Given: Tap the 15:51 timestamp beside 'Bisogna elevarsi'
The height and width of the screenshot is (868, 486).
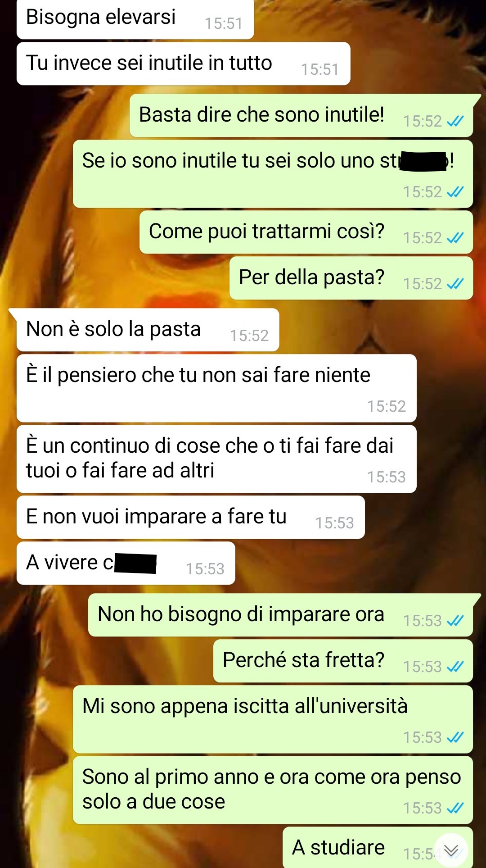Looking at the screenshot, I should 224,23.
